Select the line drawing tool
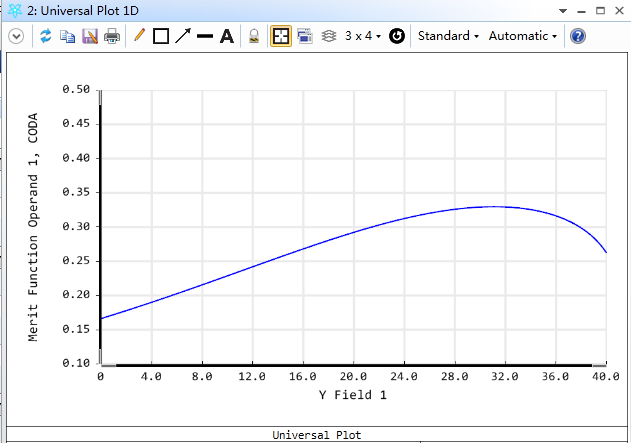 click(205, 36)
